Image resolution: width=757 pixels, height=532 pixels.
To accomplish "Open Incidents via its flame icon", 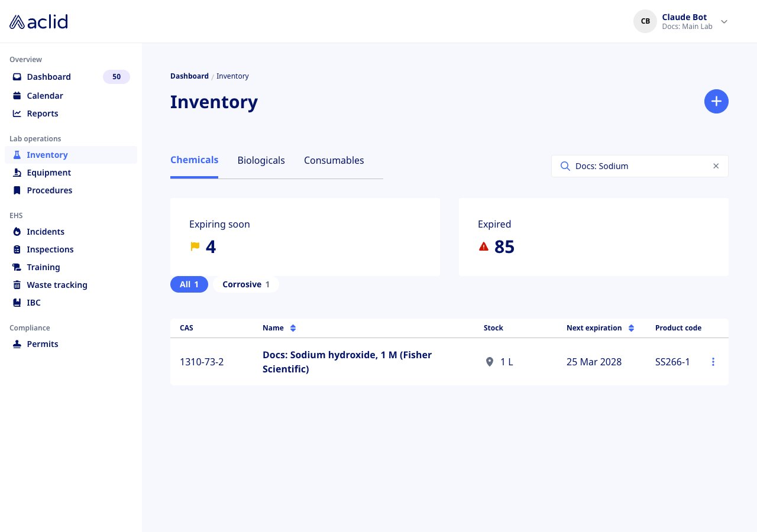I will pyautogui.click(x=17, y=232).
